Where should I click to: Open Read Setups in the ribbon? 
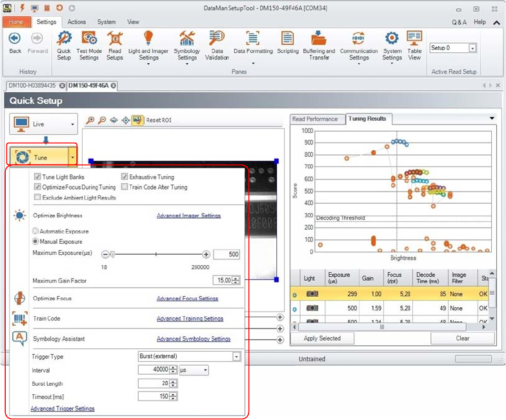click(x=114, y=45)
